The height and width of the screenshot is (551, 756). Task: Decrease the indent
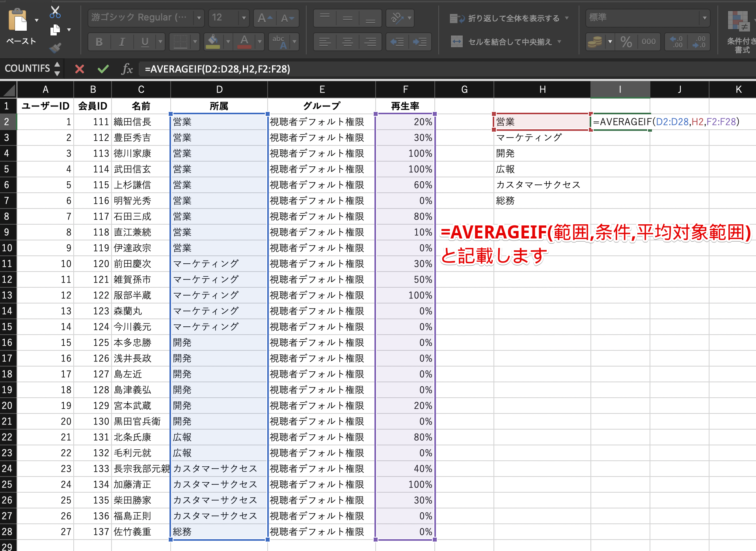tap(397, 41)
